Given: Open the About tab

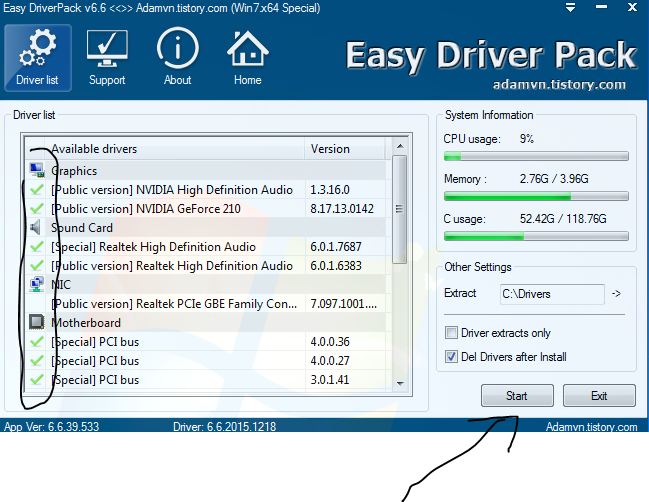Looking at the screenshot, I should 178,58.
